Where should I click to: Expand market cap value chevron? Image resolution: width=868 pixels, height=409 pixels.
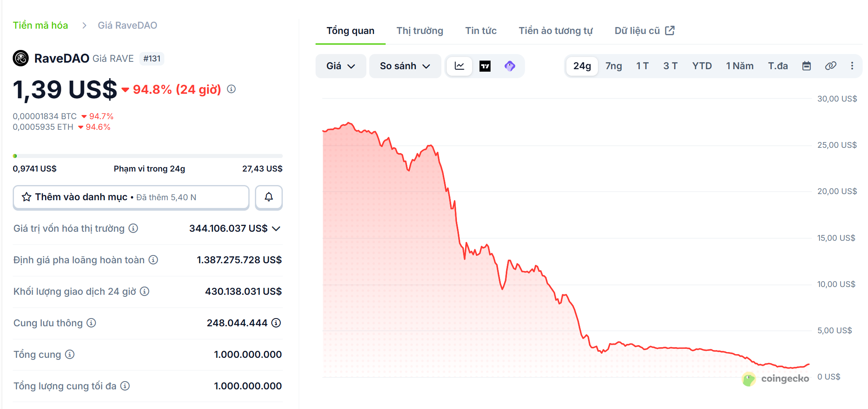(276, 228)
